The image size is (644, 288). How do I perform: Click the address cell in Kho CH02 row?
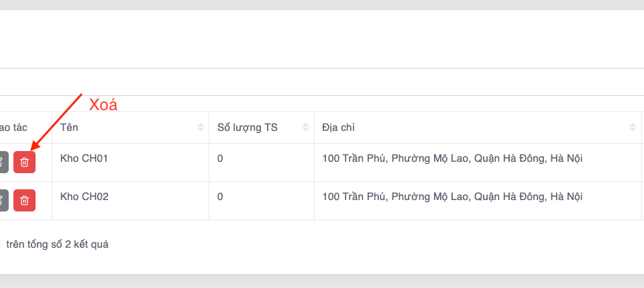tap(452, 197)
